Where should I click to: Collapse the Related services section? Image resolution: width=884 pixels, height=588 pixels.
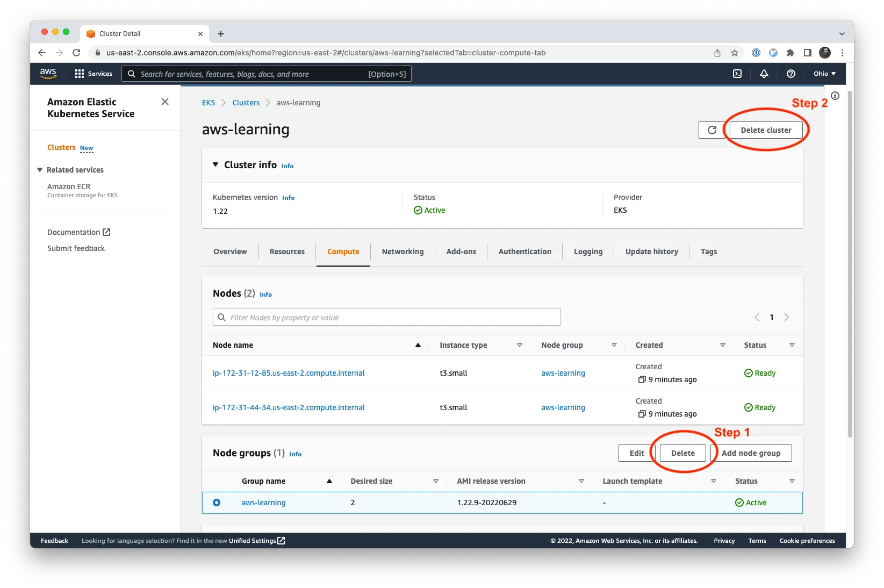tap(40, 170)
